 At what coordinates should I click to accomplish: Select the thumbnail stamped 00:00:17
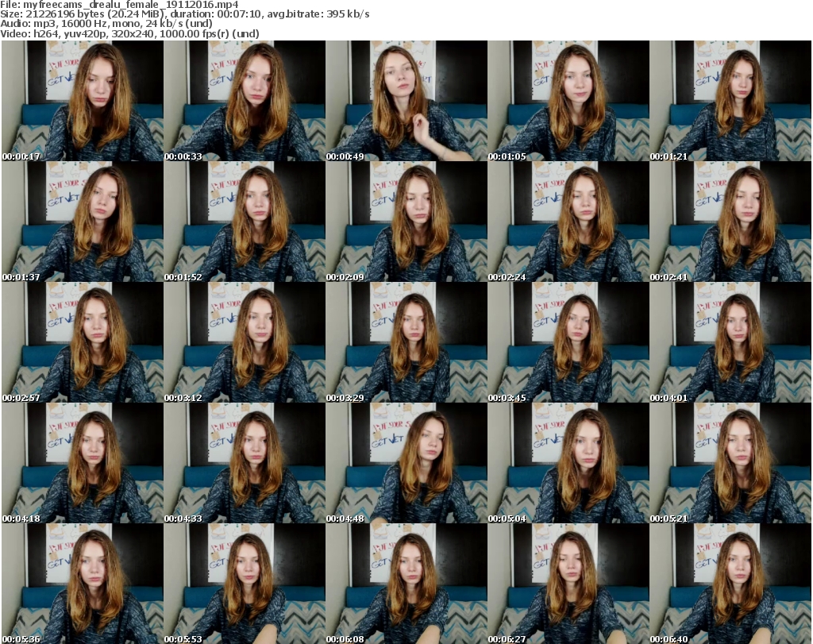click(83, 101)
